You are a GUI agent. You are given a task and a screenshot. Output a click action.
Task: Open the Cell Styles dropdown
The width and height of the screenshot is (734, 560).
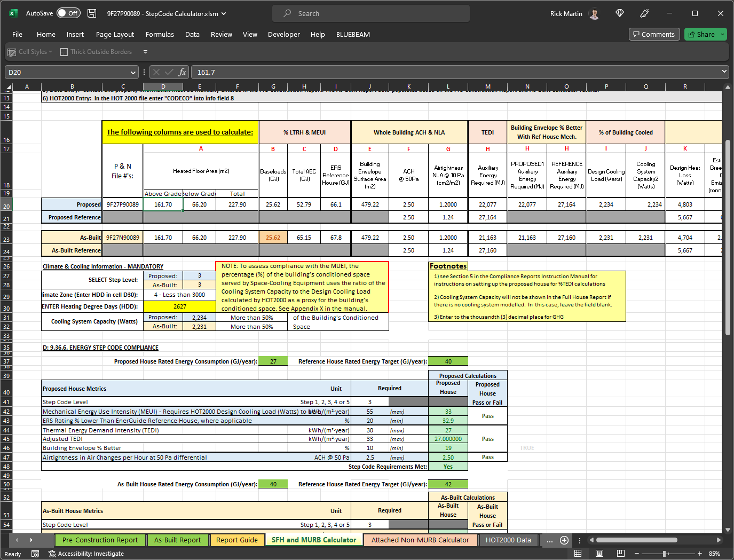pos(30,52)
